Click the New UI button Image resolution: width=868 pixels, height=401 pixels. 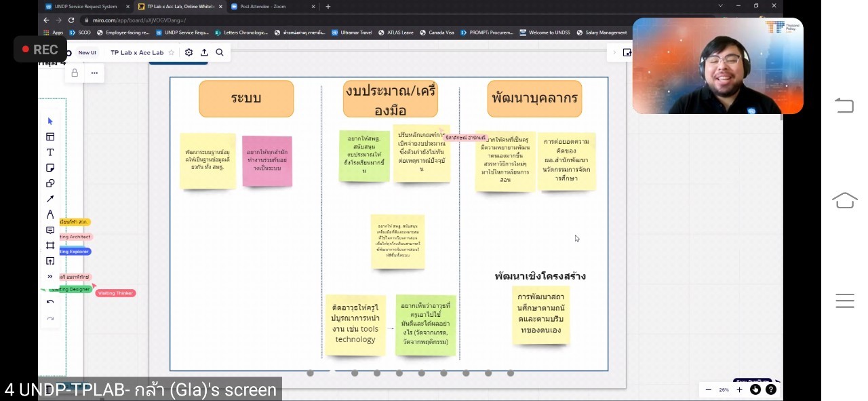(x=87, y=52)
